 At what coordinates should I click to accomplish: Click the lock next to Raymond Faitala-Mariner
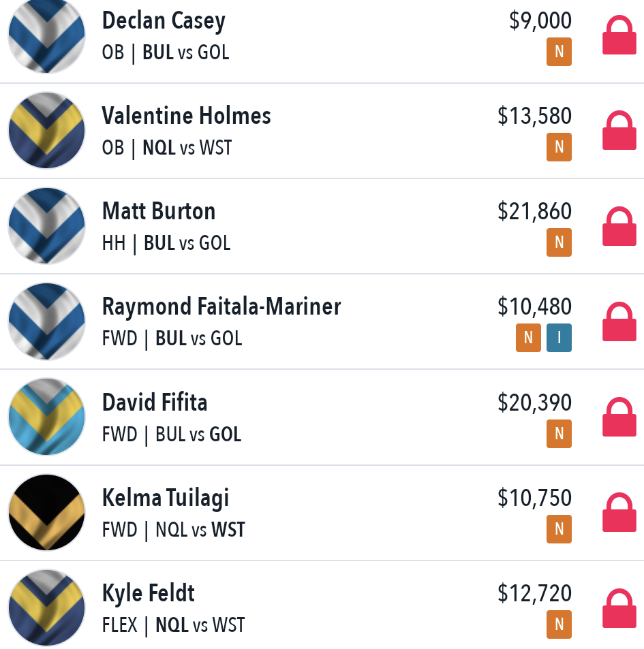(x=619, y=321)
